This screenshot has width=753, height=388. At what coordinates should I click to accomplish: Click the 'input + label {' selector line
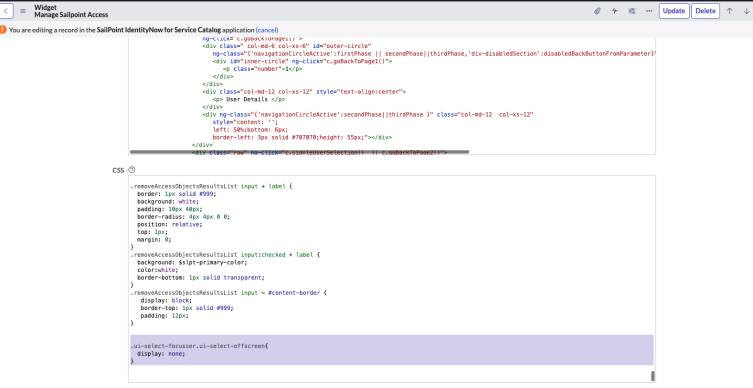pos(211,186)
